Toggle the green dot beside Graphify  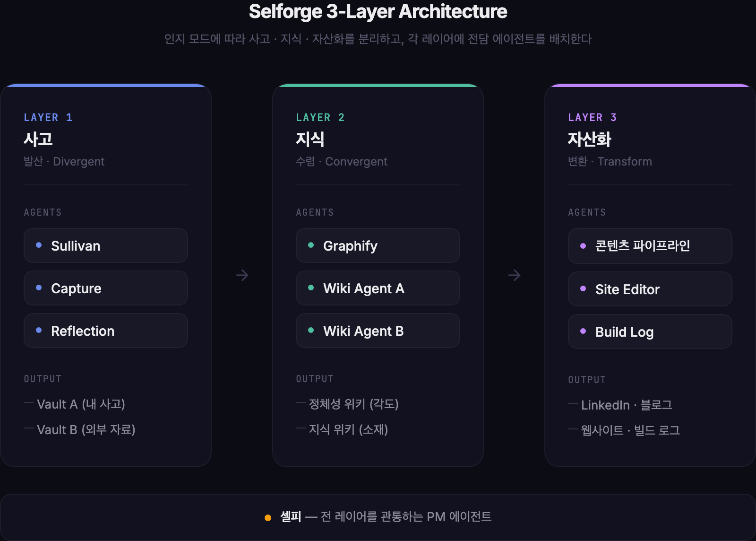point(311,245)
